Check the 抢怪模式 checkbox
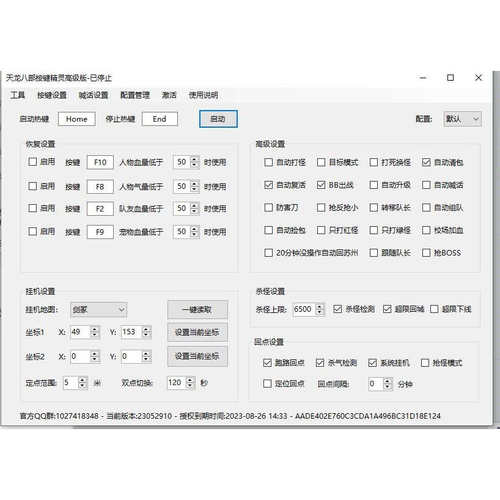 pyautogui.click(x=425, y=363)
